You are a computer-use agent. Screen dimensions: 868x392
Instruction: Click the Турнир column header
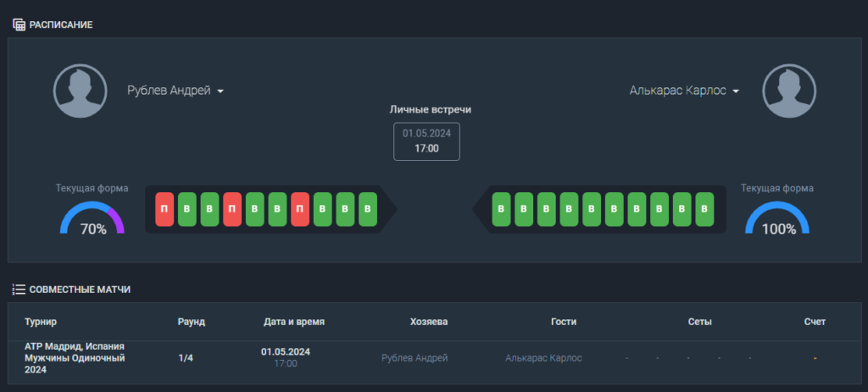(41, 322)
